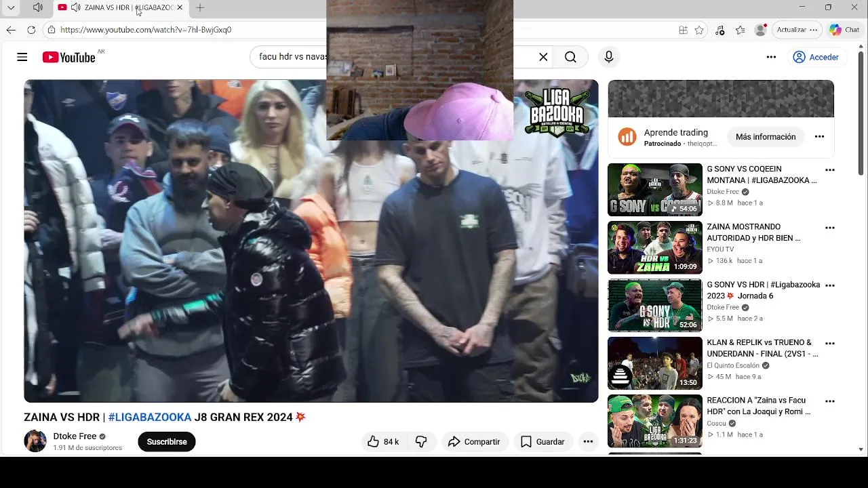Like the video (84 k)
868x488 pixels.
pos(383,441)
